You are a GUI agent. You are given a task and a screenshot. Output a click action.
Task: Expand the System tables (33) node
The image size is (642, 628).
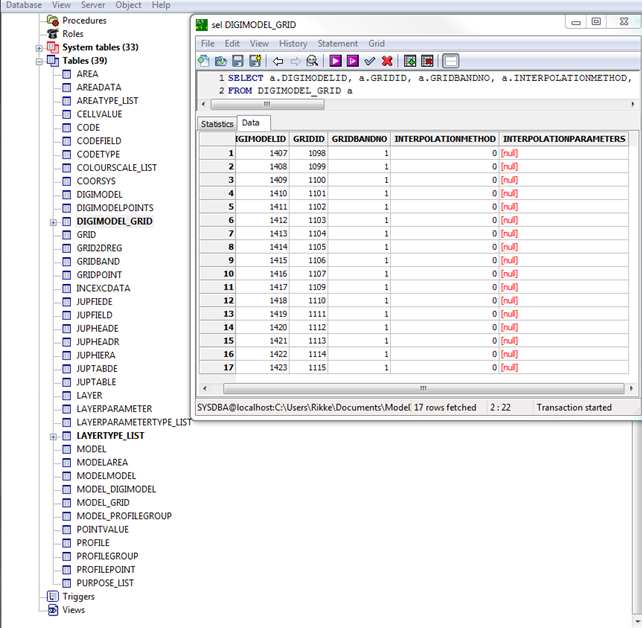point(39,48)
